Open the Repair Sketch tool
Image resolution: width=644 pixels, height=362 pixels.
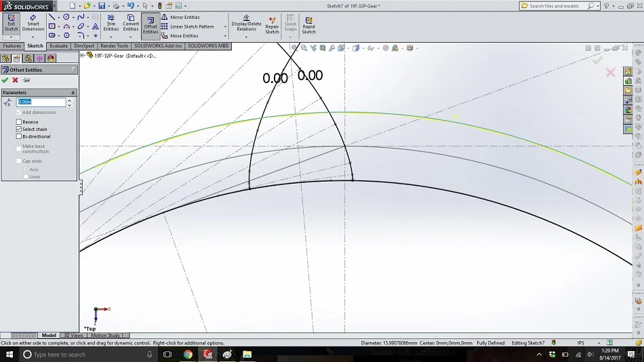[x=272, y=26]
